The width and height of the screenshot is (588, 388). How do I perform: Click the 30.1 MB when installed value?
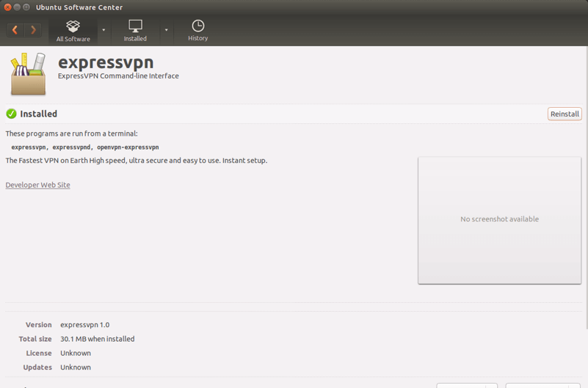click(98, 339)
